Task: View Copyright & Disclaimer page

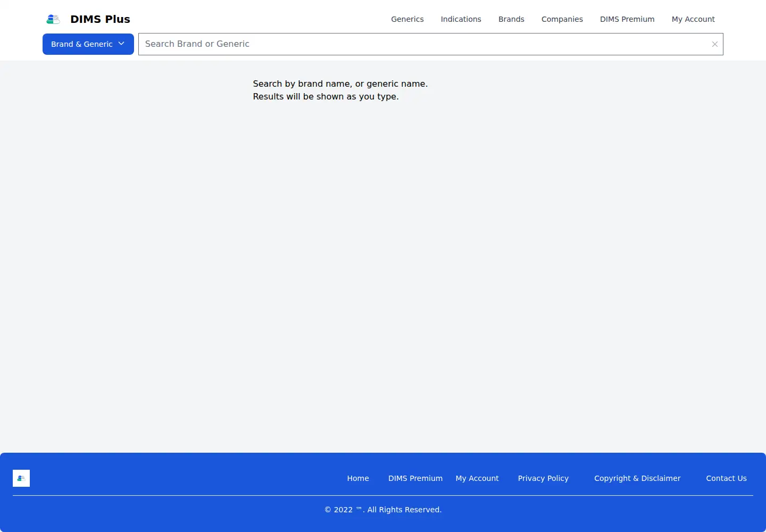Action: tap(637, 478)
